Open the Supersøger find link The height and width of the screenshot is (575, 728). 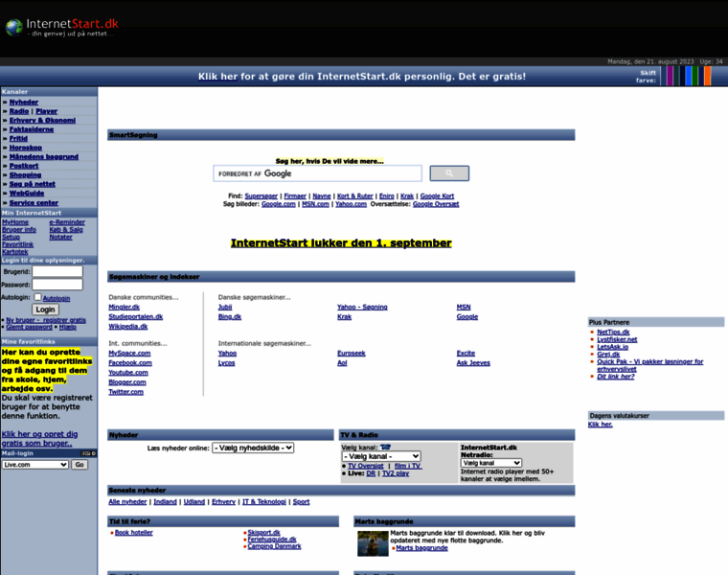point(261,196)
